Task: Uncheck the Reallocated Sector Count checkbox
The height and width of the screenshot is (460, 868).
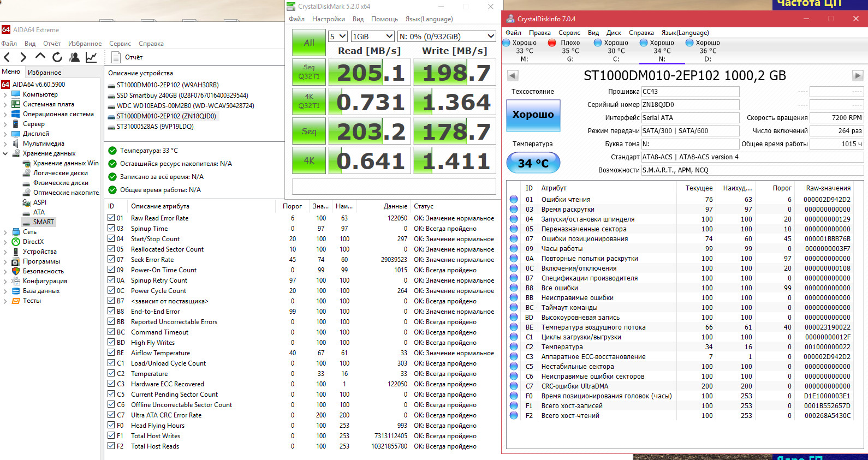Action: pos(111,249)
